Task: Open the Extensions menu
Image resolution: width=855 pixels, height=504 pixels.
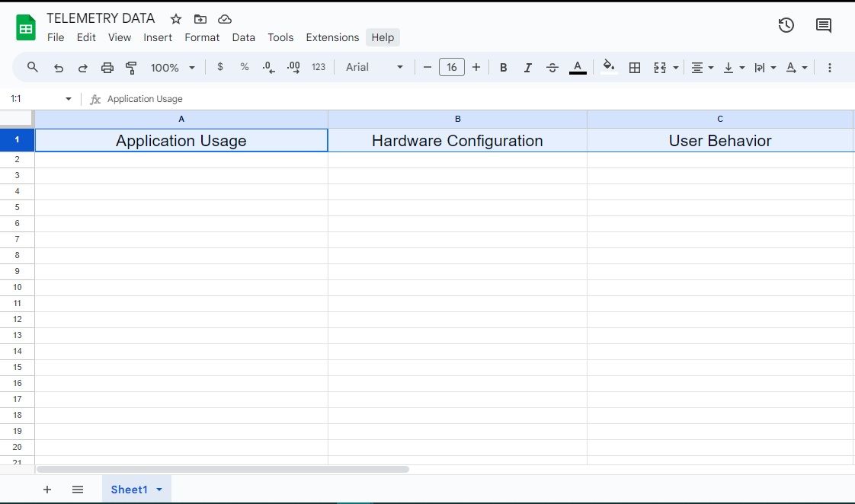Action: (x=332, y=37)
